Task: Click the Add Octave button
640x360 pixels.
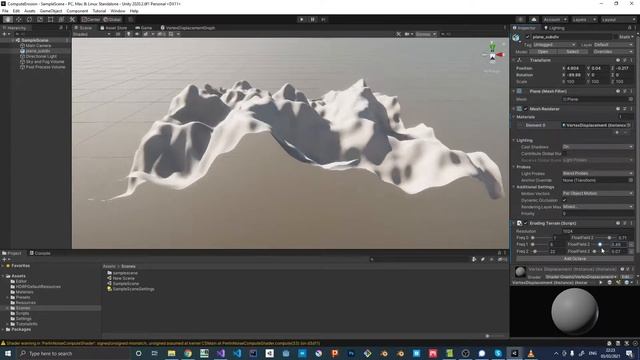Action: (575, 259)
